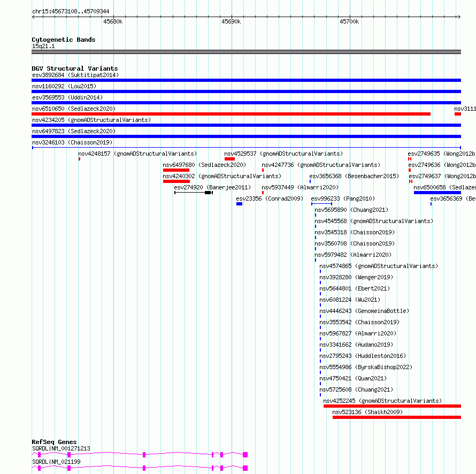The image size is (476, 474).
Task: Click nsv4750421 (Quan2021) label
Action: [x=353, y=378]
